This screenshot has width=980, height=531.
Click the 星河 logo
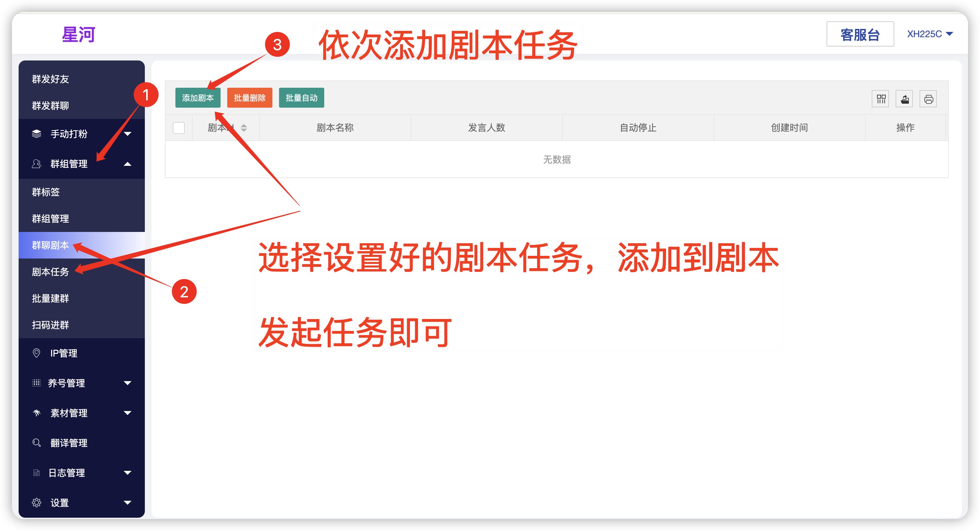click(x=78, y=34)
